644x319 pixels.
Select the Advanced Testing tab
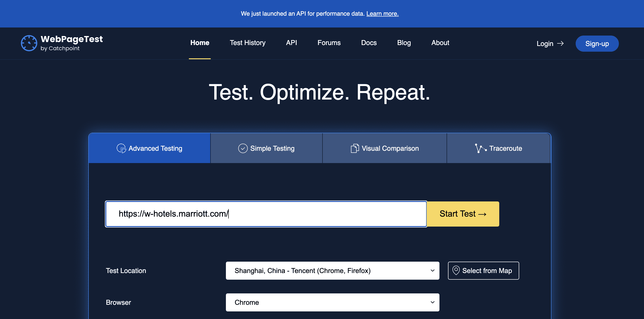tap(149, 148)
